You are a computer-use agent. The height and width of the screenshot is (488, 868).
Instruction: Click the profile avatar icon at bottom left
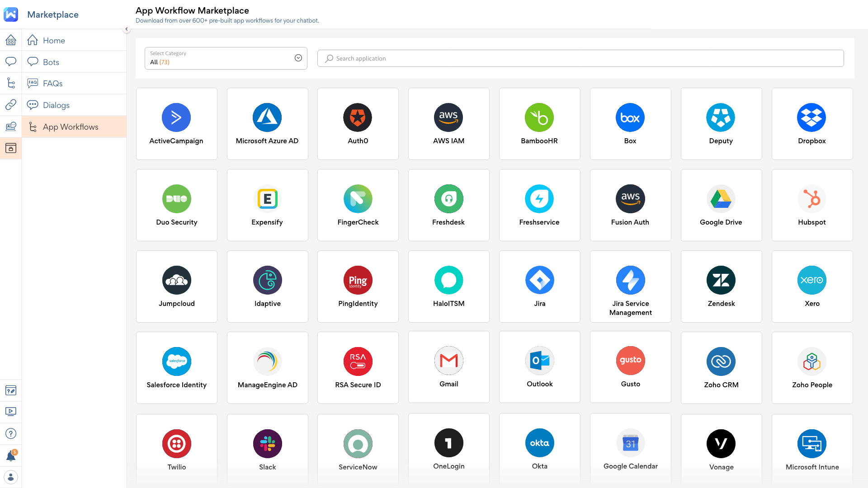pos(11,477)
